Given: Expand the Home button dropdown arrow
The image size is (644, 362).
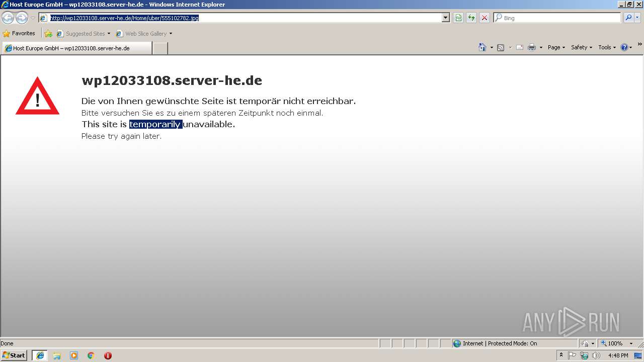Looking at the screenshot, I should (x=492, y=47).
